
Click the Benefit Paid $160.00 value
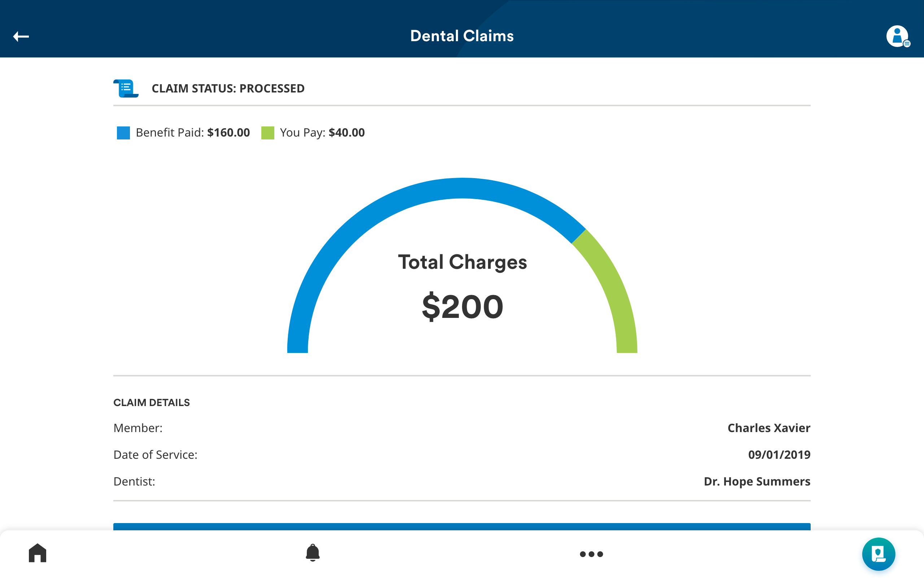pos(228,133)
